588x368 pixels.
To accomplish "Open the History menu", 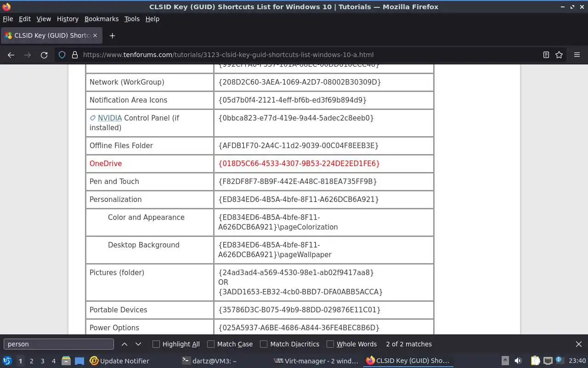I will click(68, 19).
